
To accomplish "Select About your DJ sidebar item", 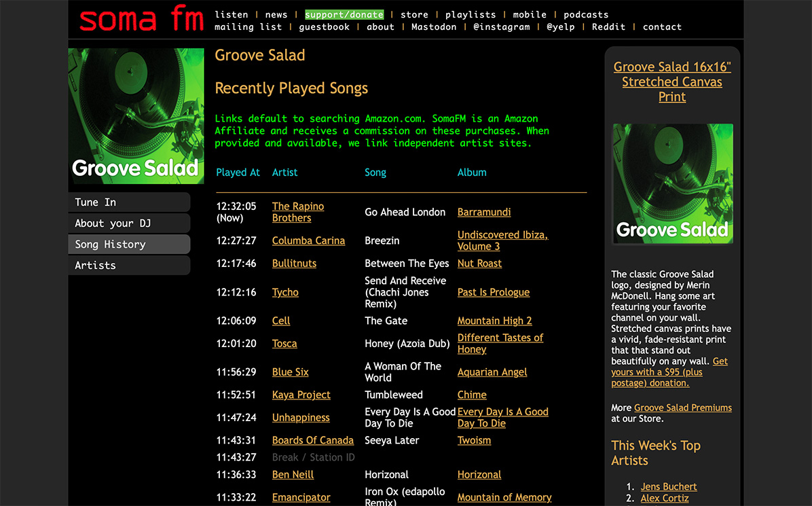I will (x=129, y=223).
